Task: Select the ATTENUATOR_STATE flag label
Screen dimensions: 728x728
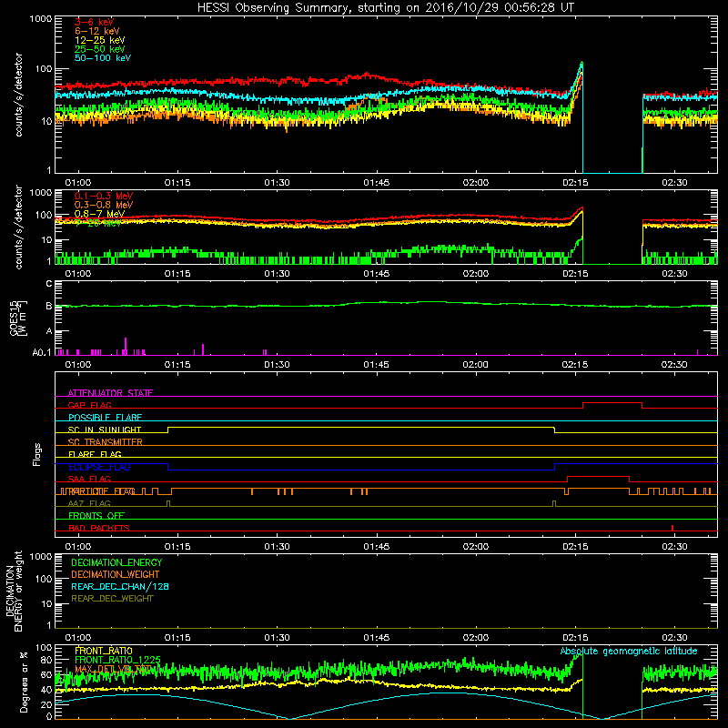Action: click(110, 393)
